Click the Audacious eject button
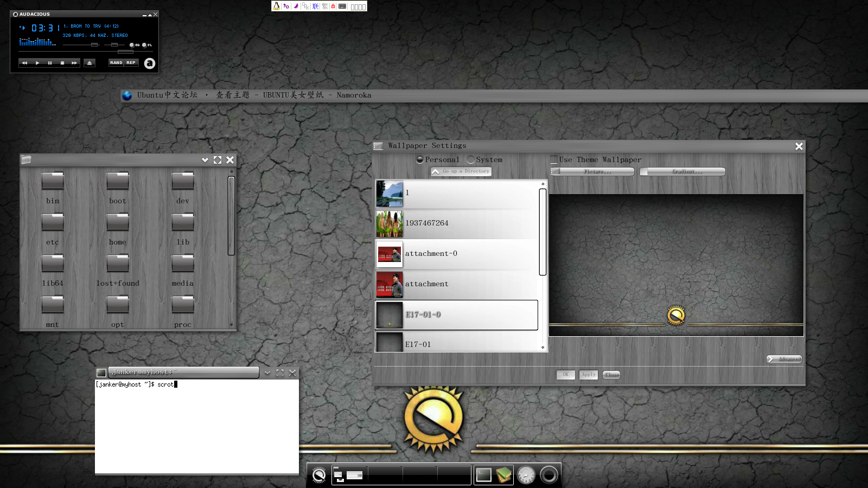Viewport: 868px width, 488px height. [x=90, y=63]
